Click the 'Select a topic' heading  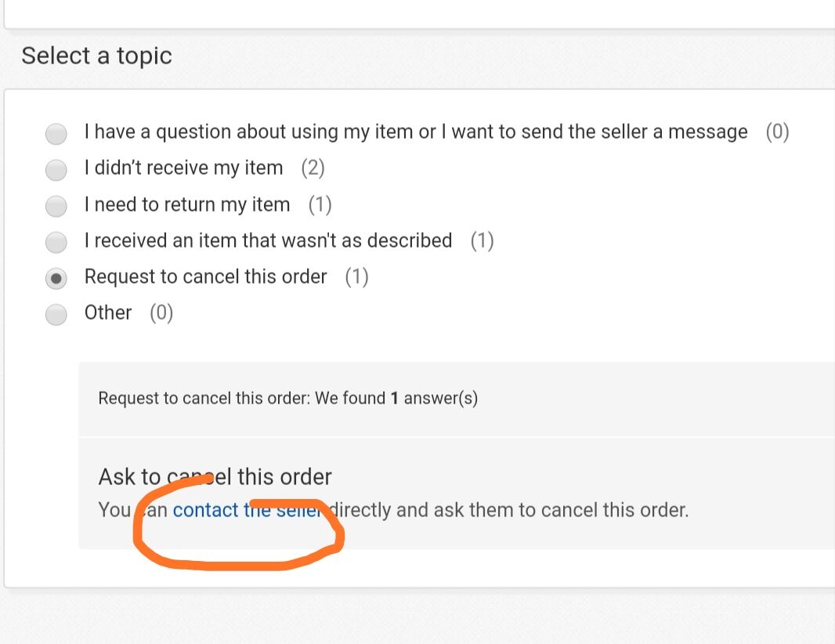pos(96,56)
